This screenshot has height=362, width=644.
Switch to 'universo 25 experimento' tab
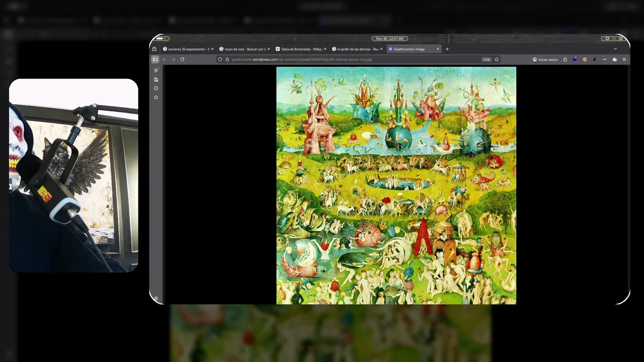(189, 49)
